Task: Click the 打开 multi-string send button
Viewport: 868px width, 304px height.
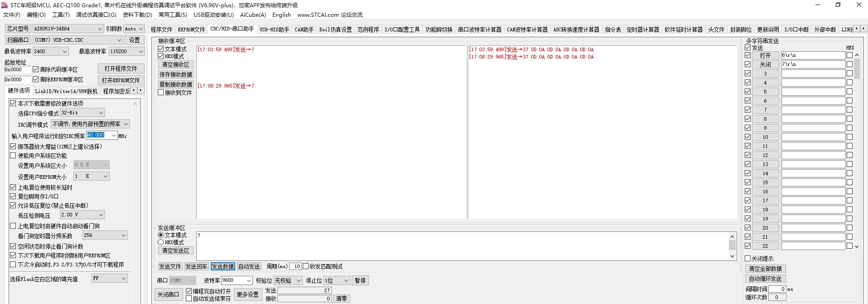Action: tap(765, 55)
